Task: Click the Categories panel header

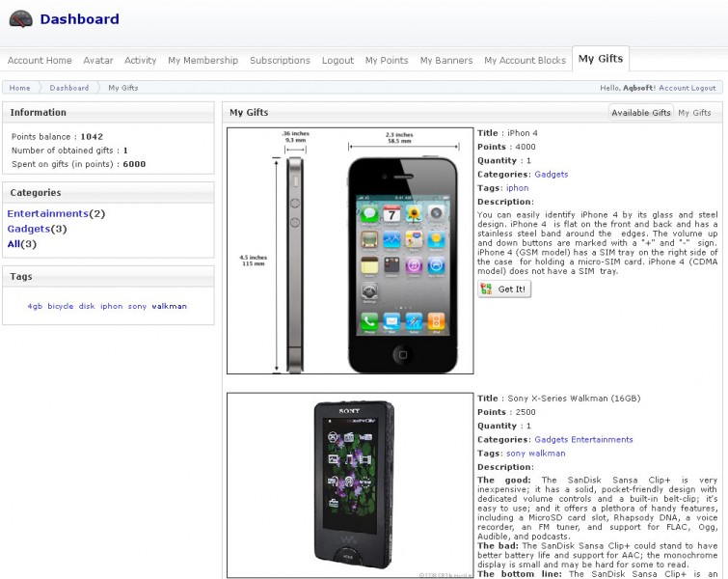Action: [108, 192]
